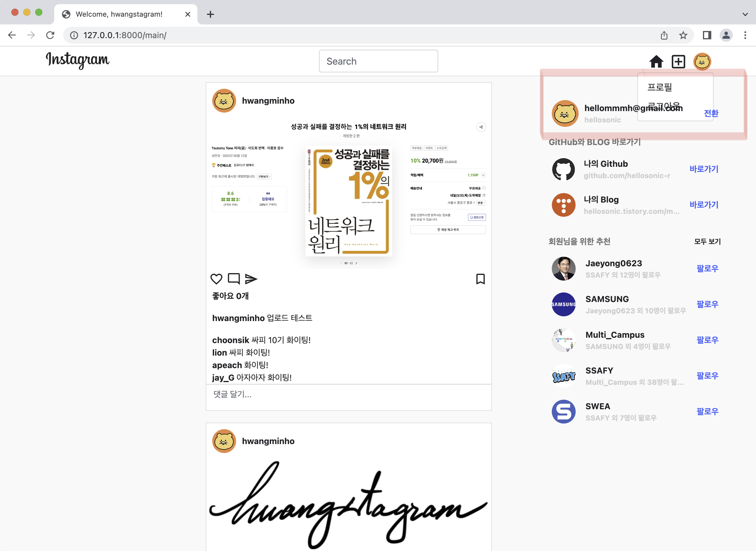Bookmark the first post

(480, 279)
